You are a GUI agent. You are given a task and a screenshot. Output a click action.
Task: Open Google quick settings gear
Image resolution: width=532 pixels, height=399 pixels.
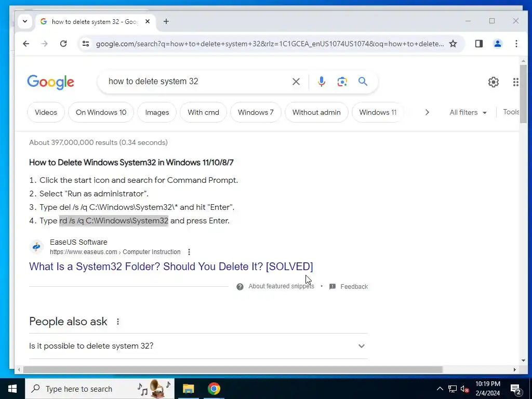pyautogui.click(x=494, y=82)
